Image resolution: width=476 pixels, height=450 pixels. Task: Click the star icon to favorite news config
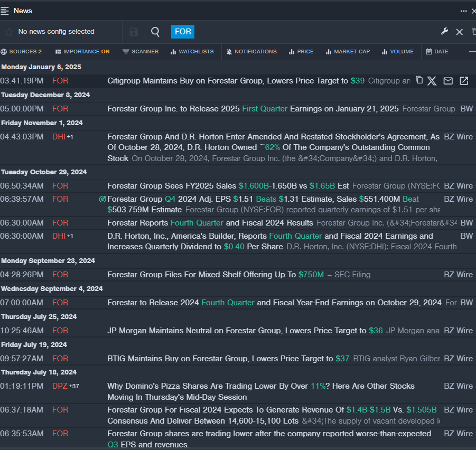(8, 32)
